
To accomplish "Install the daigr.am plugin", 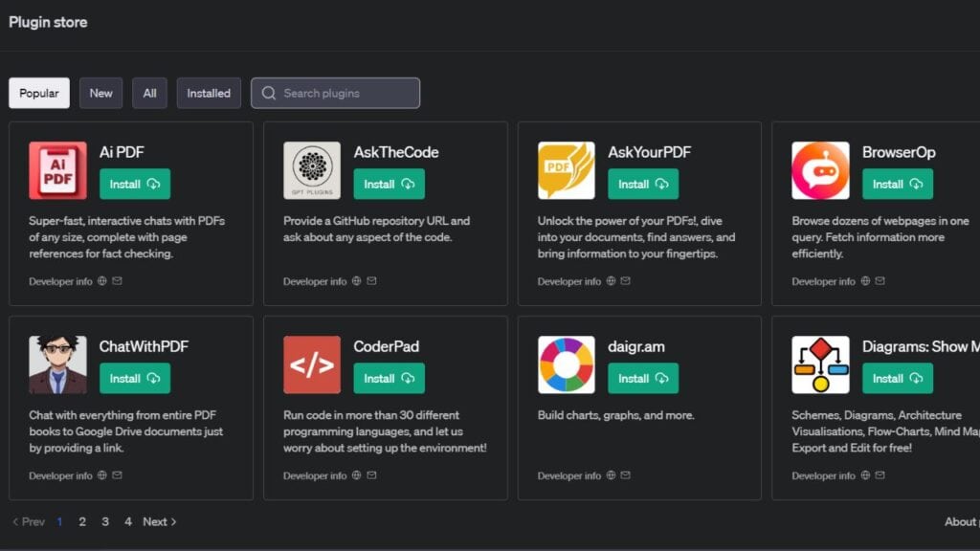I will [x=644, y=379].
